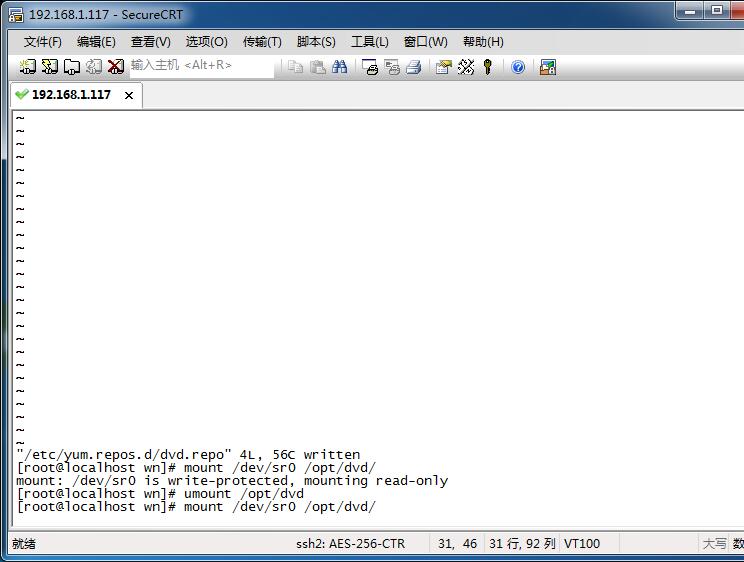Open the 工具(L) menu
744x562 pixels.
pyautogui.click(x=370, y=42)
